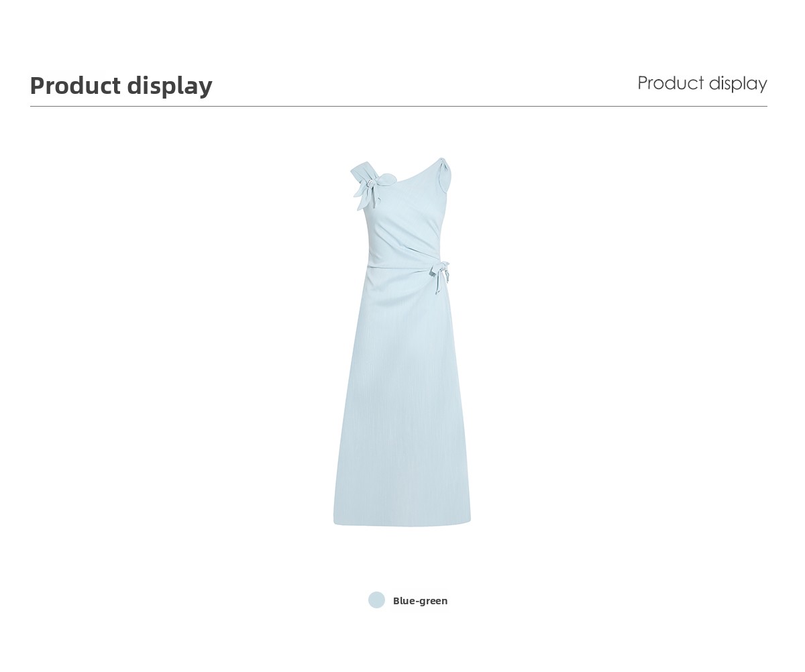805x672 pixels.
Task: Click the bottom hem of the dress
Action: 402,521
